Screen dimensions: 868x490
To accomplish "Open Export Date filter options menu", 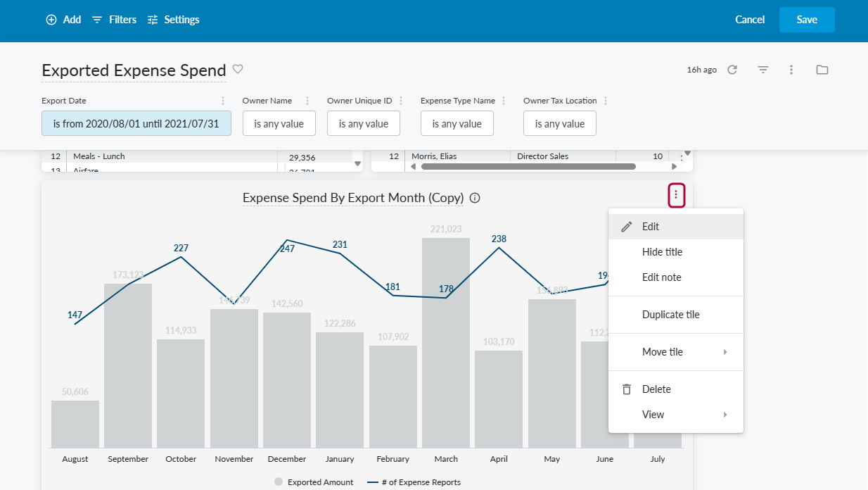I will click(x=223, y=101).
